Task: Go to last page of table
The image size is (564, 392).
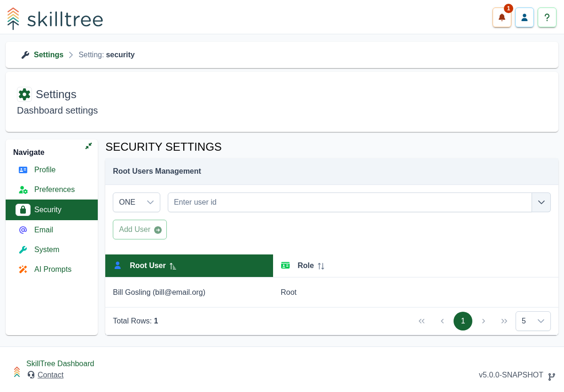Action: [x=504, y=321]
